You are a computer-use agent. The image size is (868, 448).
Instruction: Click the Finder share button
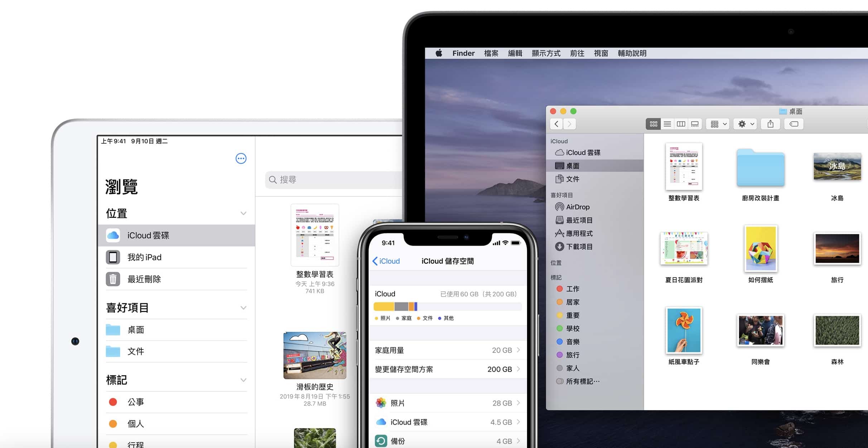[x=771, y=124]
